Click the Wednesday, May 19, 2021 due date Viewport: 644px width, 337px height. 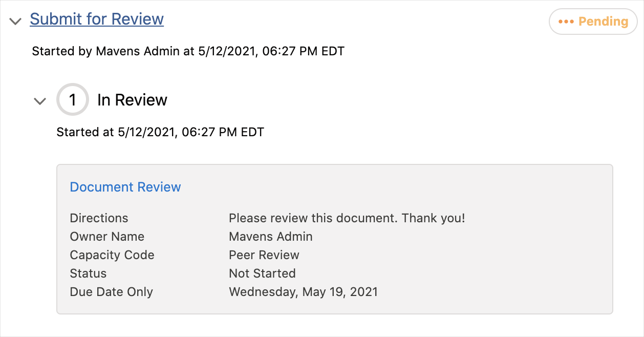click(303, 292)
